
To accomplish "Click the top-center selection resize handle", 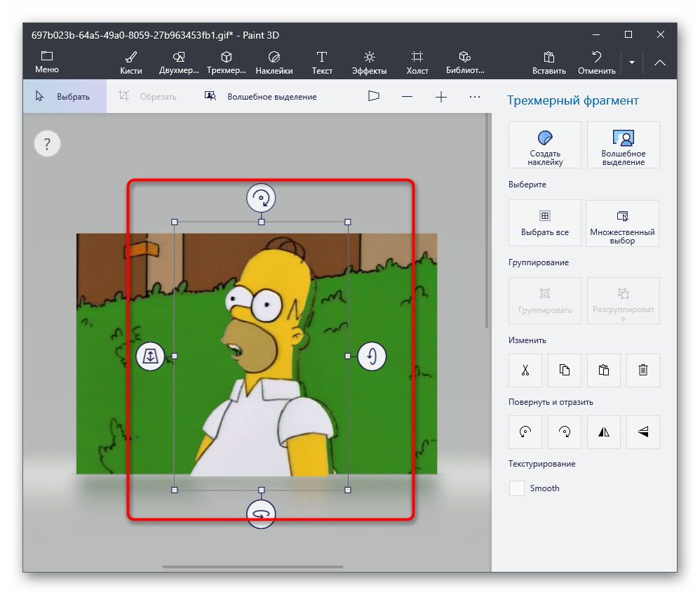I will coord(262,222).
